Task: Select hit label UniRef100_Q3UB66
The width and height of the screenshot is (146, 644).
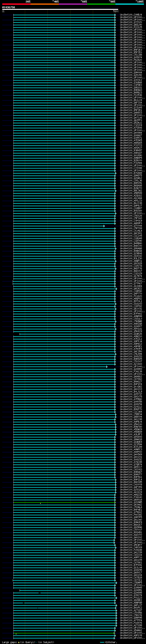Action: pyautogui.click(x=131, y=82)
